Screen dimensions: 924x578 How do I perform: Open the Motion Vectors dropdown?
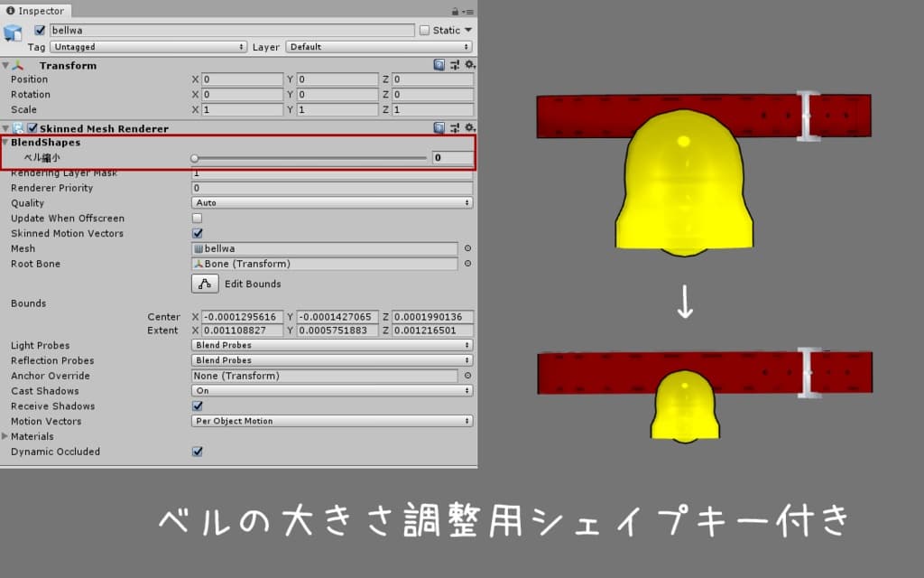(x=332, y=421)
